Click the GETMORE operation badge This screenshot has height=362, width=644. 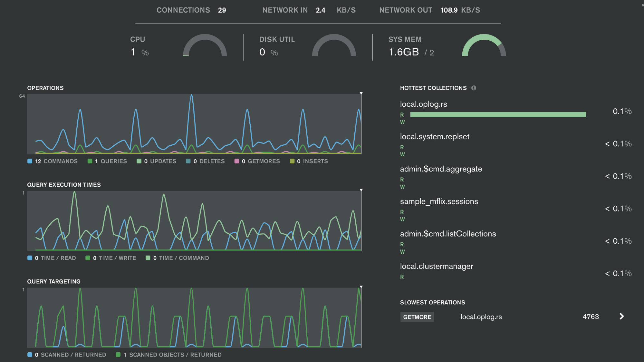pyautogui.click(x=417, y=317)
